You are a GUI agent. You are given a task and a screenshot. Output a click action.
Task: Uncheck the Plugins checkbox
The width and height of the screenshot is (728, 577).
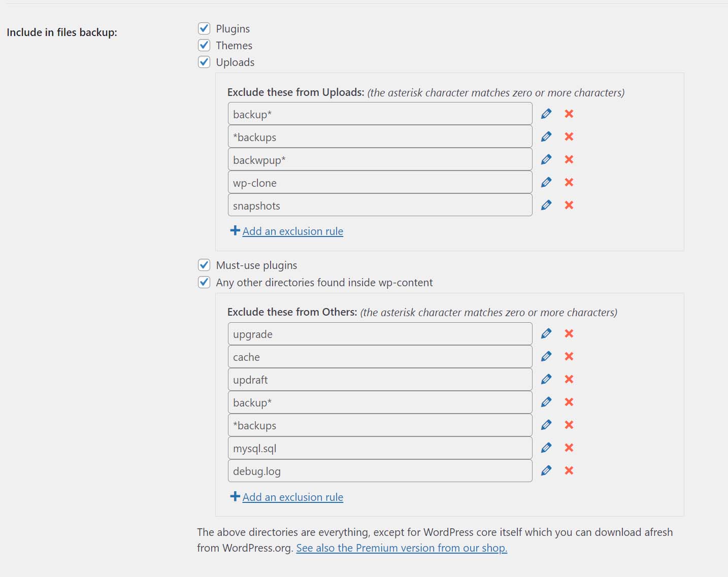tap(204, 28)
